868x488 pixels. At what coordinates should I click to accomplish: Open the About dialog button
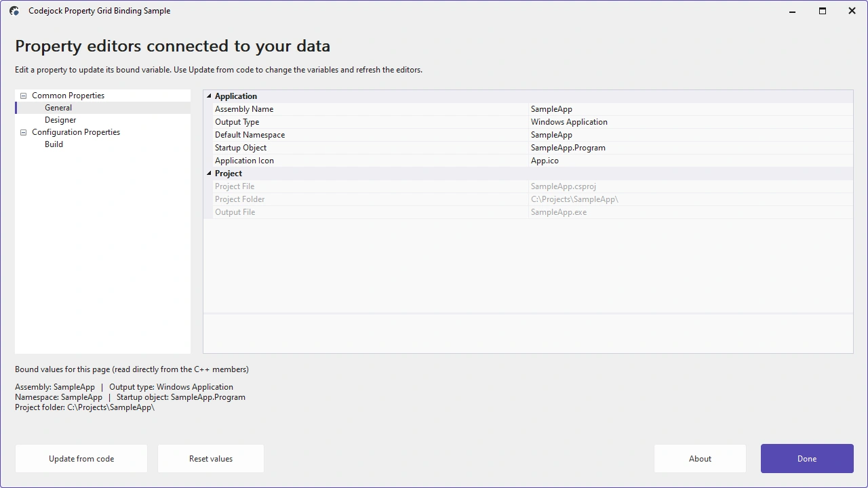point(700,459)
